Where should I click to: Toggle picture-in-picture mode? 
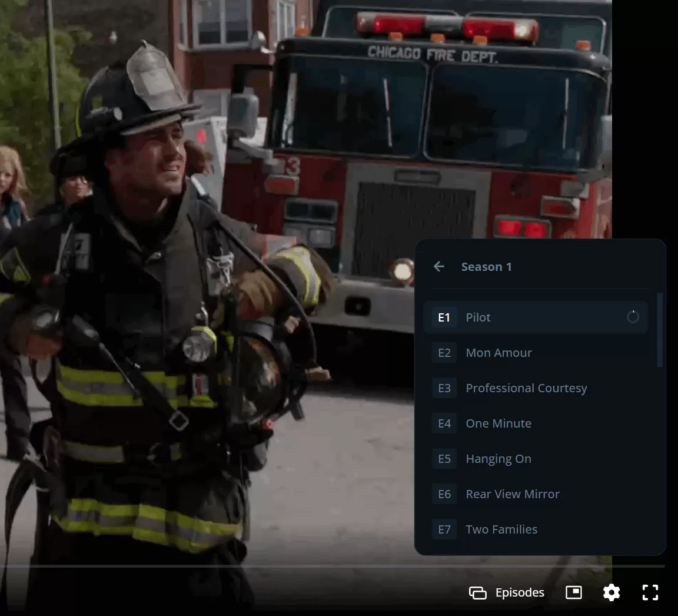coord(573,592)
